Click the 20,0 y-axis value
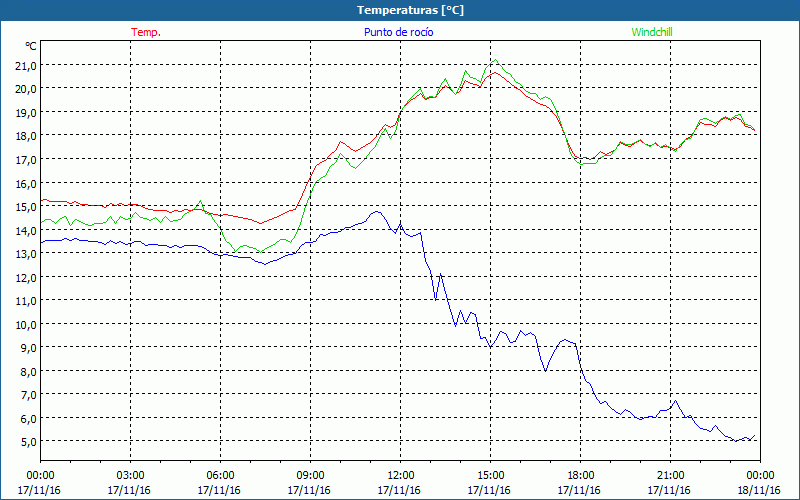The image size is (800, 500). click(26, 89)
